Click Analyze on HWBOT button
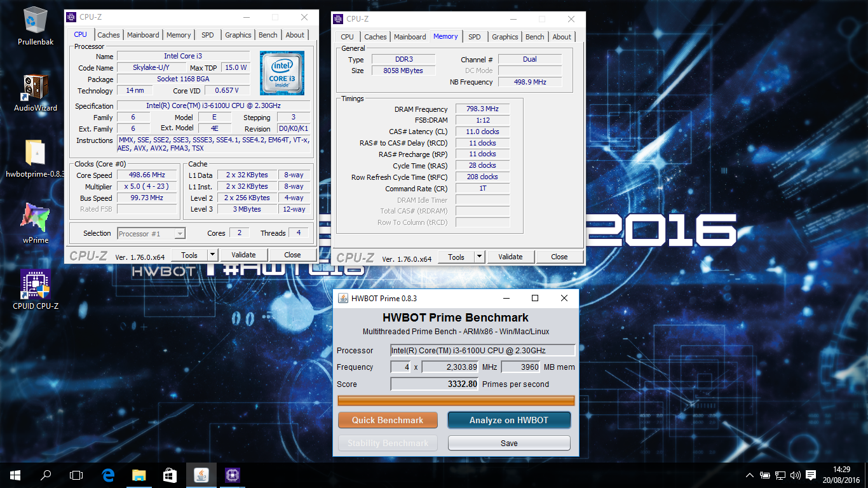This screenshot has height=488, width=868. pyautogui.click(x=509, y=420)
